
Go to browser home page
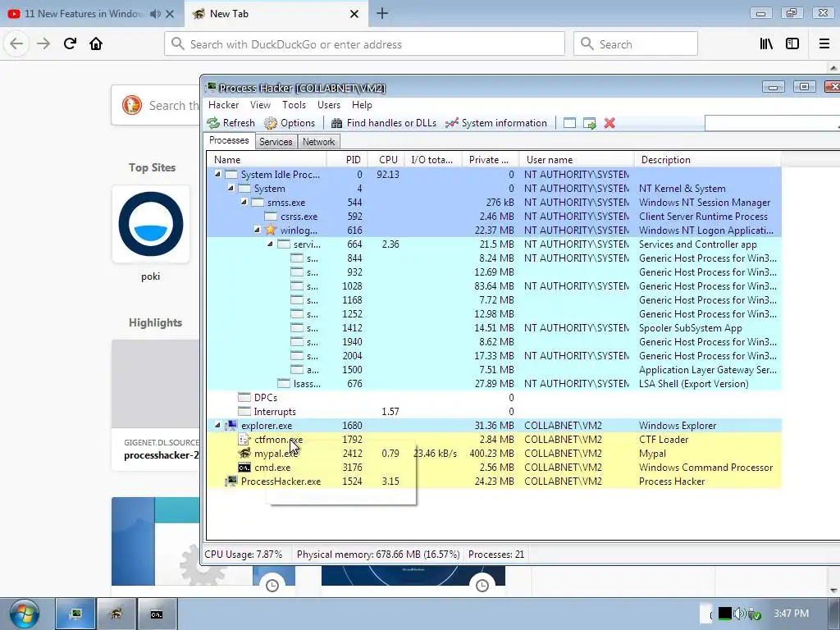[96, 44]
